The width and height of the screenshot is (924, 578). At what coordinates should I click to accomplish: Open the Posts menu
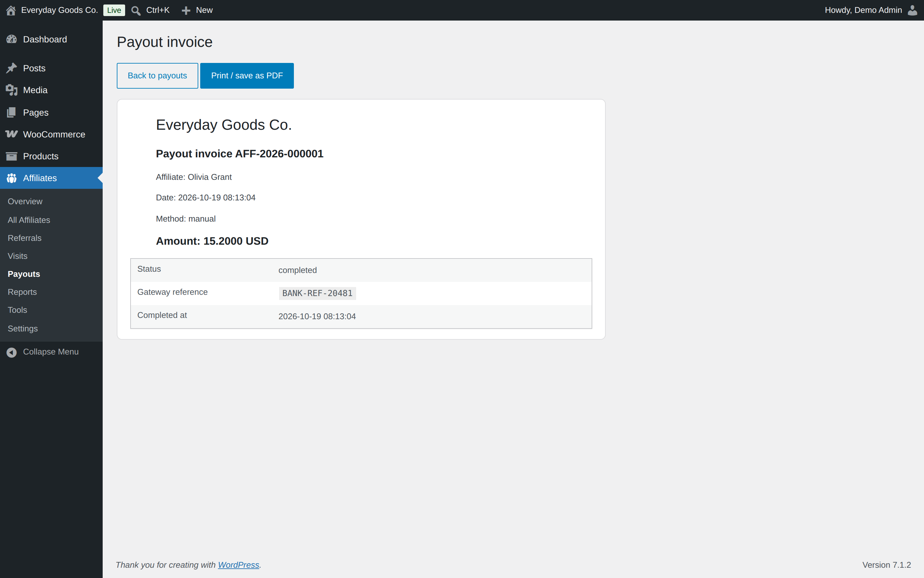tap(34, 68)
